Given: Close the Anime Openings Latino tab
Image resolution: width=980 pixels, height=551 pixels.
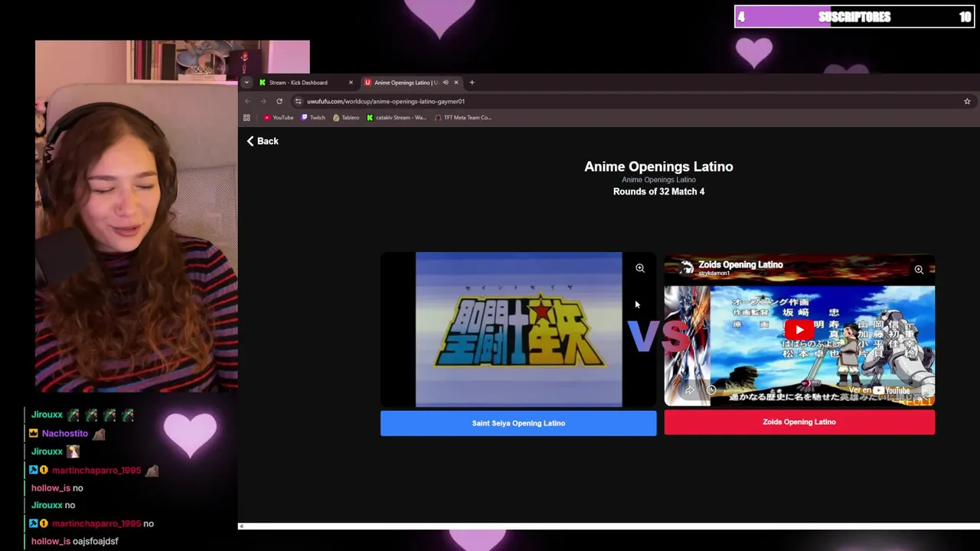Looking at the screenshot, I should pos(456,83).
